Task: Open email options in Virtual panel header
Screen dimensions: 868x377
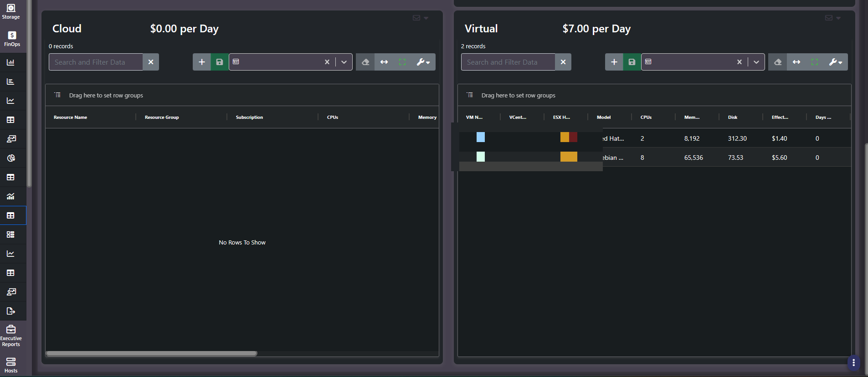Action: 833,18
